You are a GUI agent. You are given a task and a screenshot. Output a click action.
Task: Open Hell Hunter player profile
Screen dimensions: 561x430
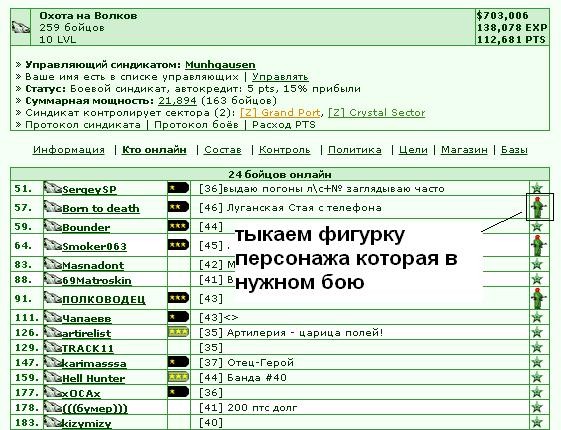tap(93, 378)
